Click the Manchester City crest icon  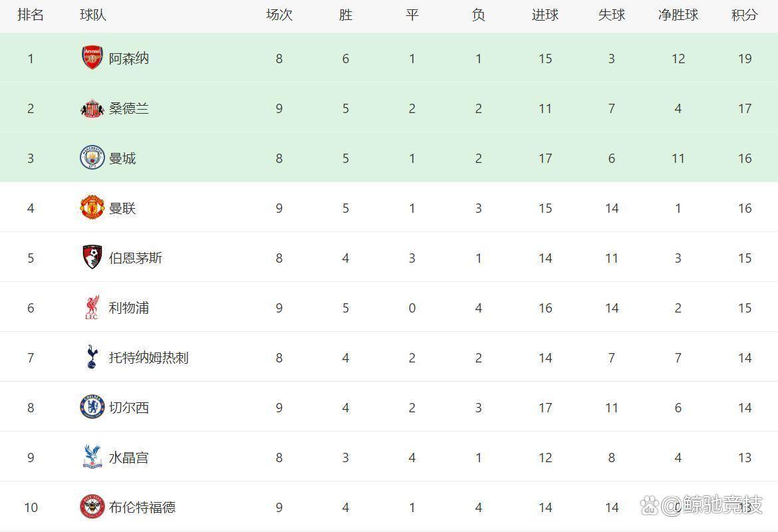pos(92,158)
